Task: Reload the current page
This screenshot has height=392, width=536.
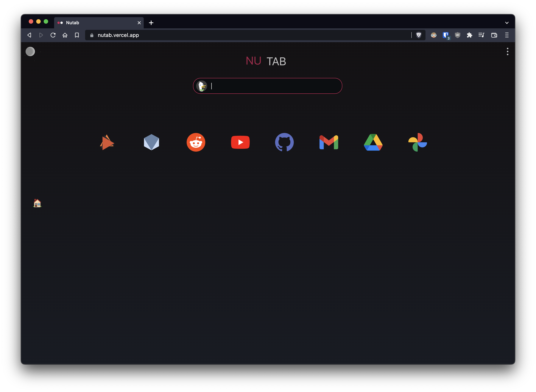Action: point(53,35)
